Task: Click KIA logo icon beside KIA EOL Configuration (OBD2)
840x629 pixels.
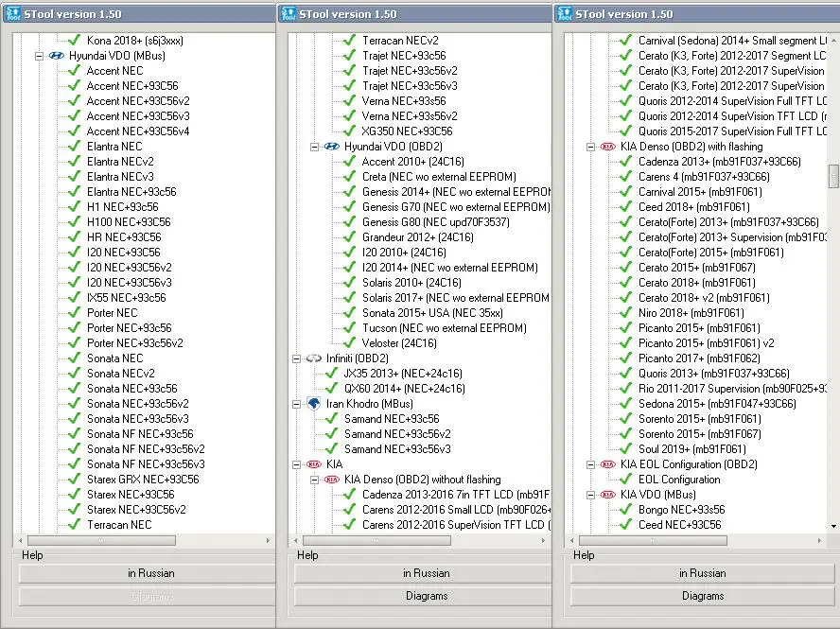Action: click(607, 464)
